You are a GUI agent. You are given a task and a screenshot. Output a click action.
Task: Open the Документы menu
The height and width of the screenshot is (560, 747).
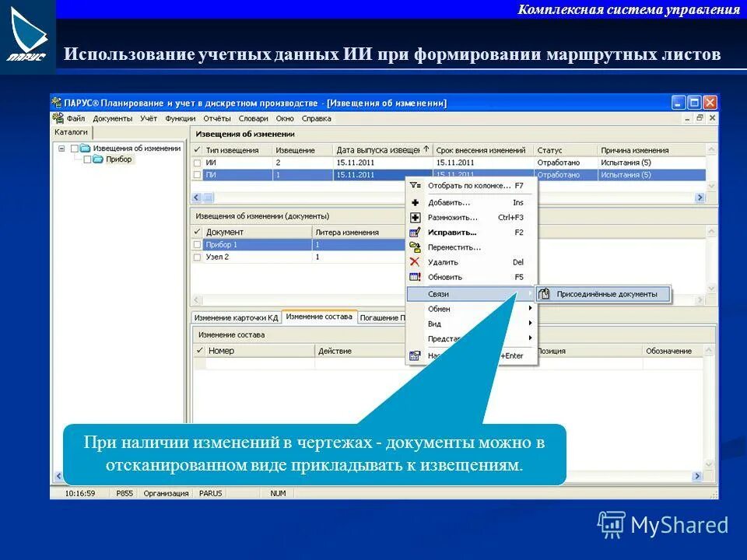tap(112, 118)
